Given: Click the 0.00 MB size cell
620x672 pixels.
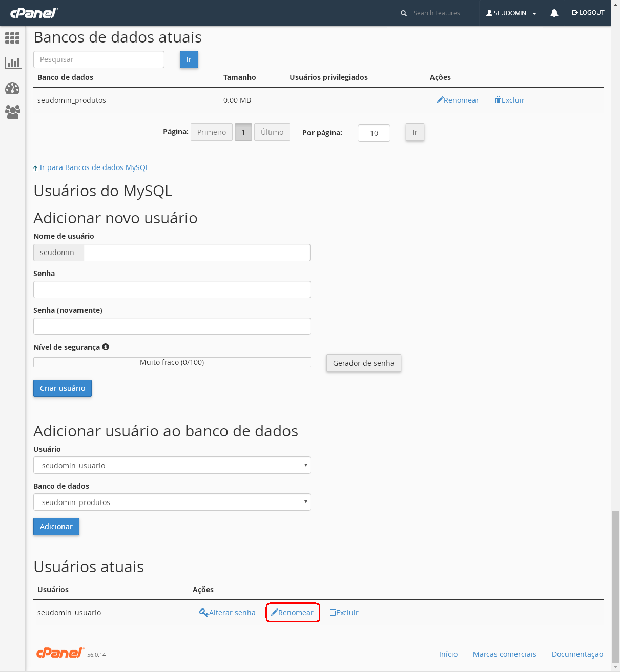Looking at the screenshot, I should pyautogui.click(x=237, y=100).
